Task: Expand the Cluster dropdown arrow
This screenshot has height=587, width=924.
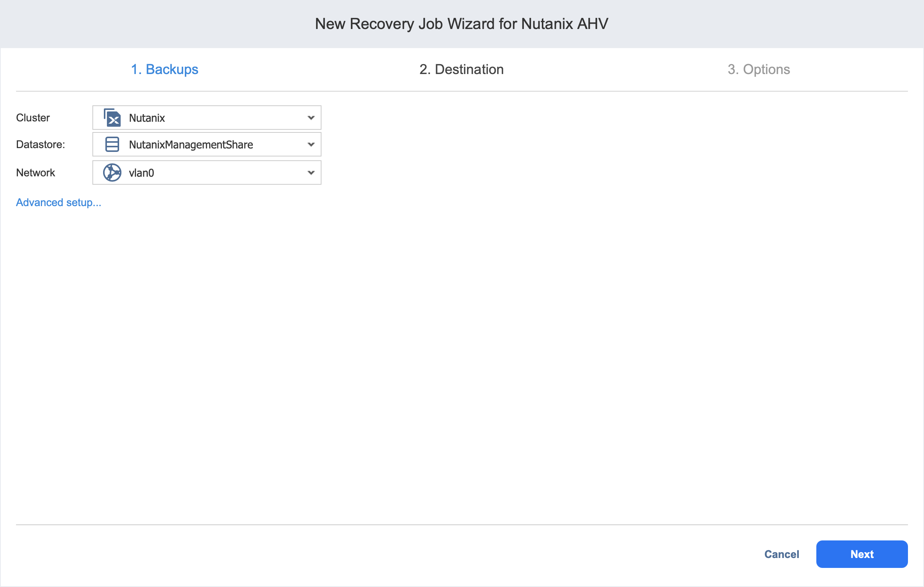Action: 311,118
